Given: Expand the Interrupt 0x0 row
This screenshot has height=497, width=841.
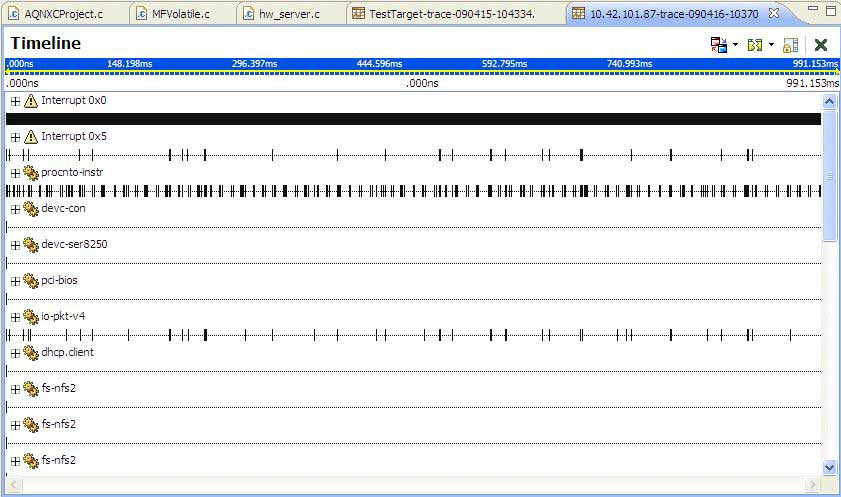Looking at the screenshot, I should [15, 101].
